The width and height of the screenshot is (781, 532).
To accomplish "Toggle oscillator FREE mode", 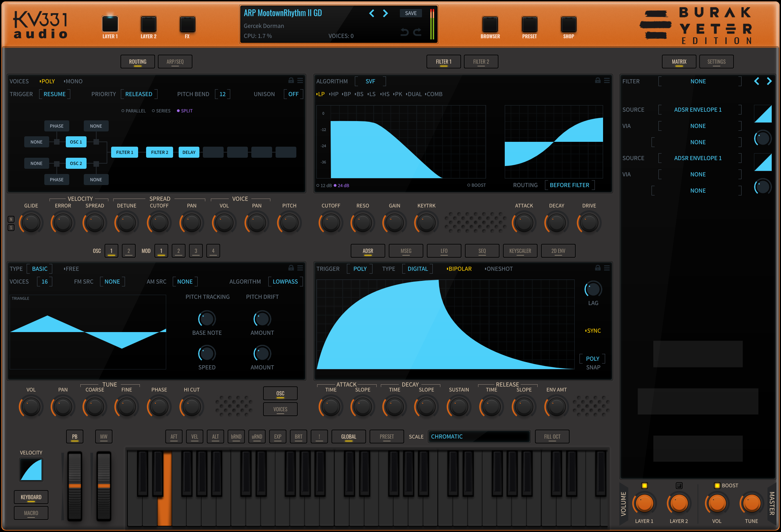I will point(71,269).
